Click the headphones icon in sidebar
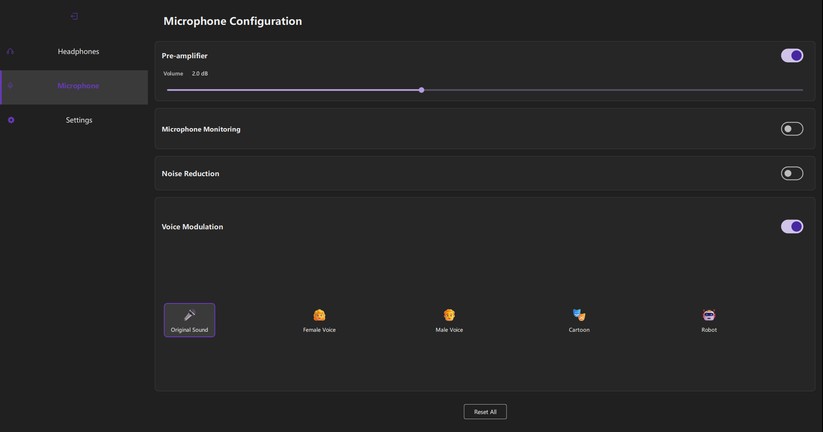This screenshot has height=432, width=823. [10, 51]
